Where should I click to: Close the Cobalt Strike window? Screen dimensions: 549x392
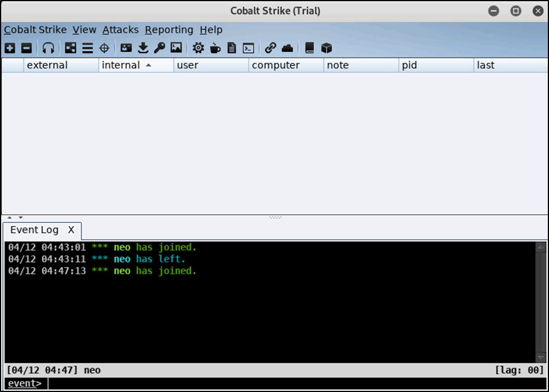pos(538,11)
